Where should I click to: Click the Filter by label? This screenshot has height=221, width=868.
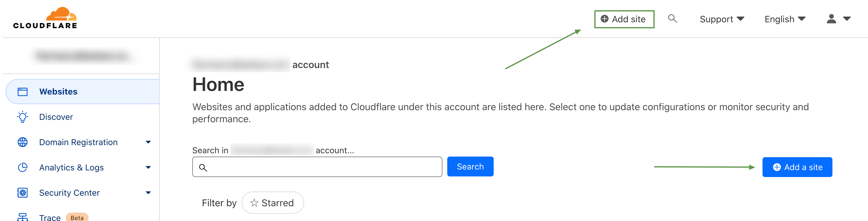pos(219,203)
